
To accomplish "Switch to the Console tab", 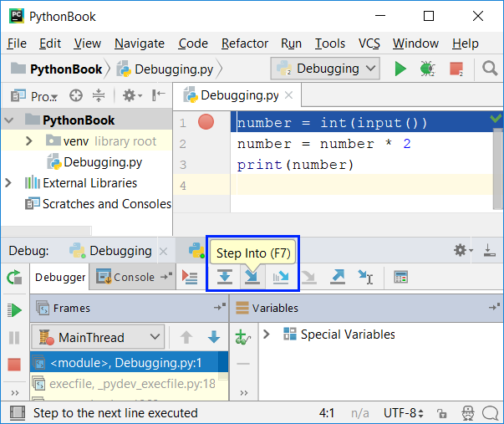I will 125,277.
